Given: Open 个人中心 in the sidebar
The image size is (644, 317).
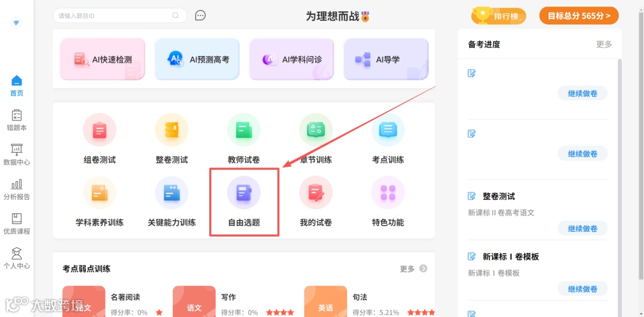Looking at the screenshot, I should point(17,258).
